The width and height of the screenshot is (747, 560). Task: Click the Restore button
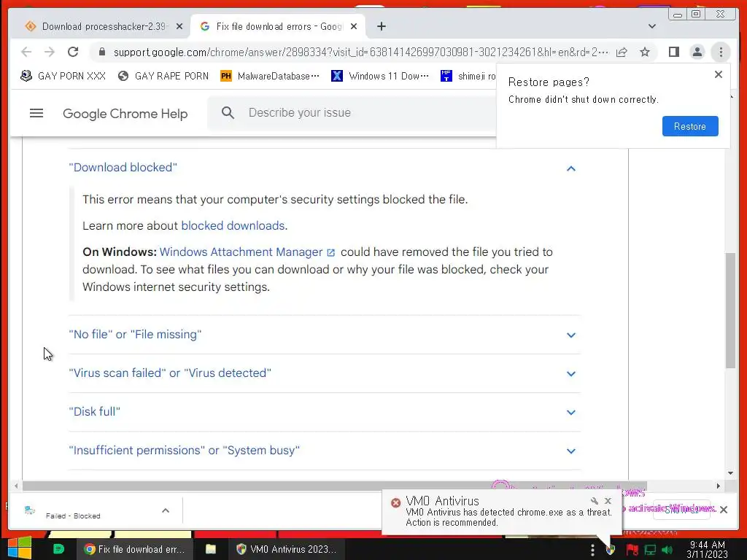point(690,126)
